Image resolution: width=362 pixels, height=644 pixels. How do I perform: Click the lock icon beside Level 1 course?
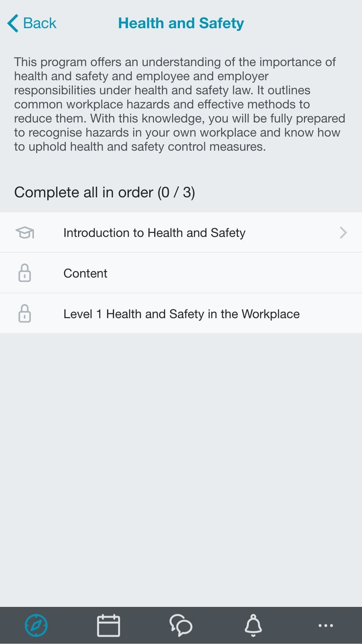pyautogui.click(x=25, y=314)
